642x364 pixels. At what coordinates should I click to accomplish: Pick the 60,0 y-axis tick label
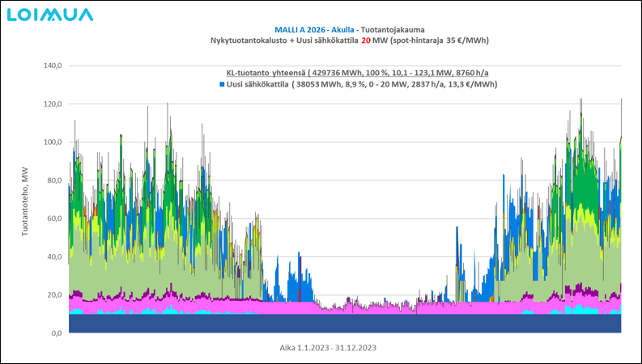[54, 218]
